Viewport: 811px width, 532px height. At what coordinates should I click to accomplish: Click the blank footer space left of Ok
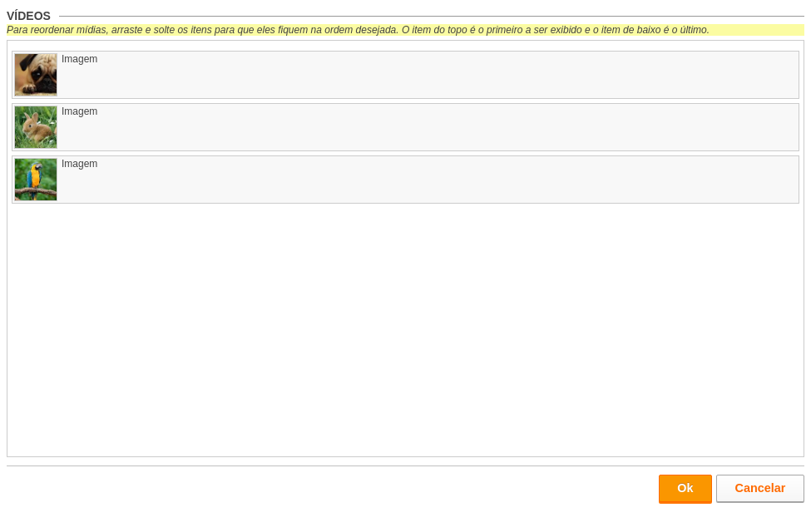coord(331,489)
